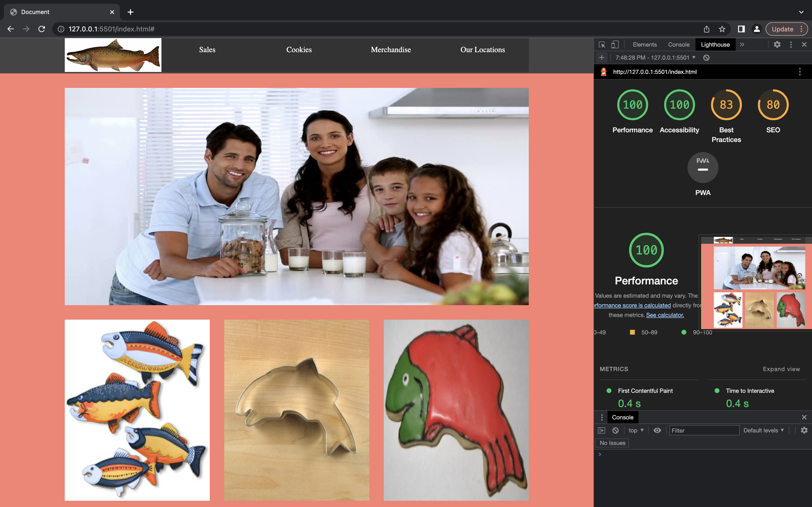
Task: Click the inspect element picker icon
Action: [602, 45]
